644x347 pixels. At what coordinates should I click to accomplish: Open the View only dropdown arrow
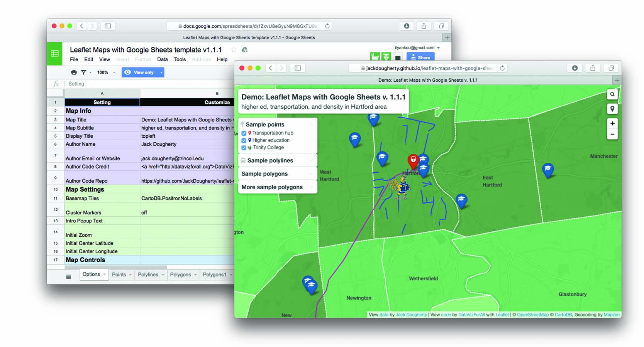pos(161,72)
